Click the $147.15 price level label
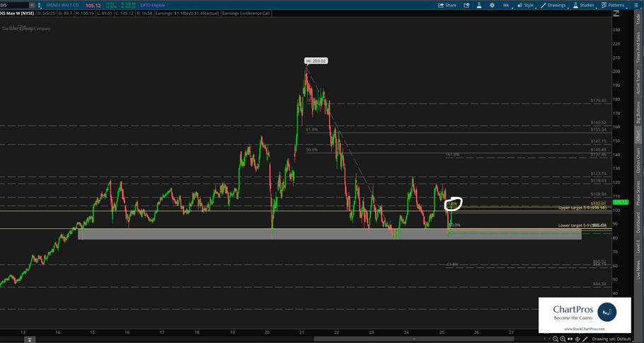Image resolution: width=644 pixels, height=343 pixels. (599, 141)
